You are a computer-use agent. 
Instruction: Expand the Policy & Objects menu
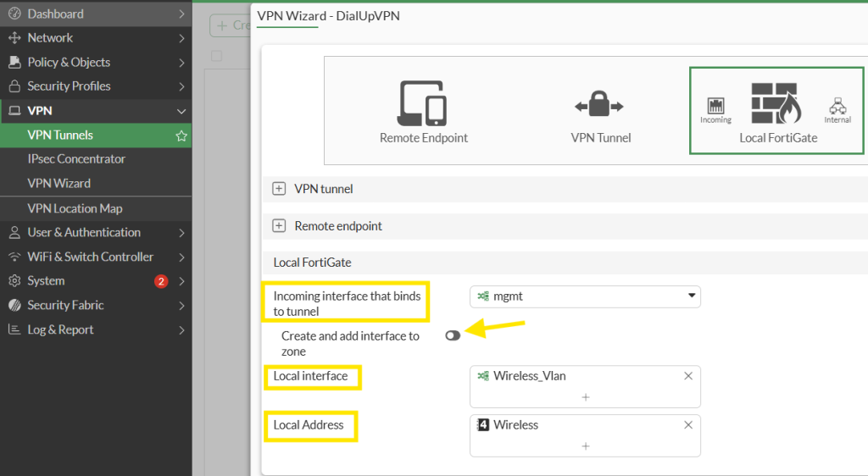69,63
